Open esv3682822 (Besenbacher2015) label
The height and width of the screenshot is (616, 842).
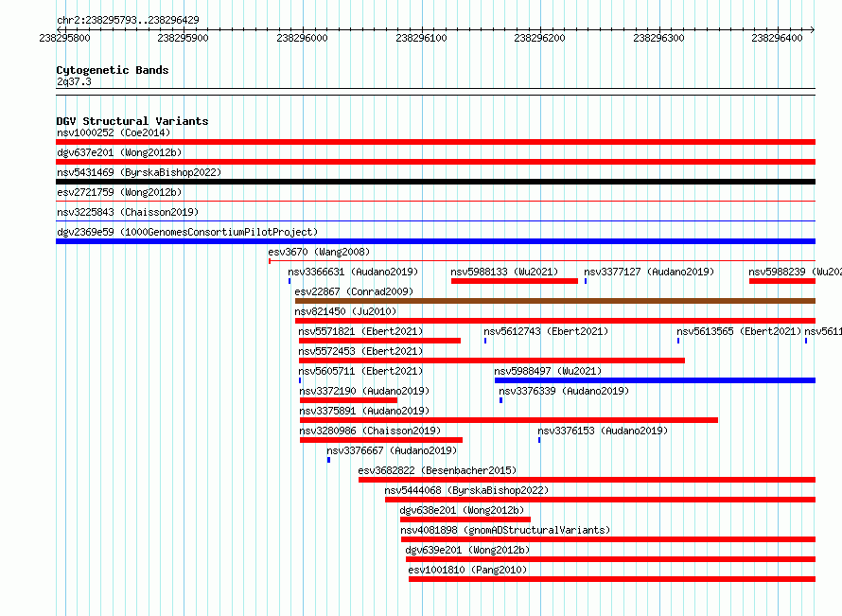[437, 470]
